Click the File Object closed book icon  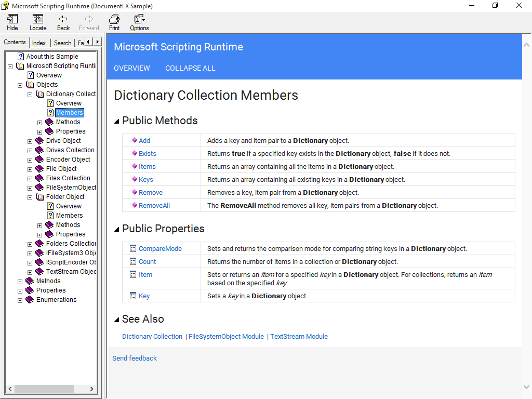coord(39,169)
